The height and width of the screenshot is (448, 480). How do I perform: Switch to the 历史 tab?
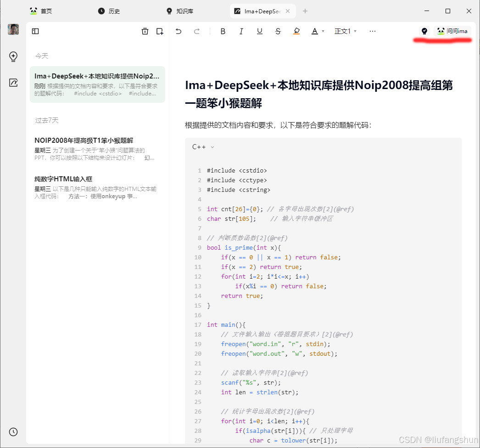click(109, 11)
